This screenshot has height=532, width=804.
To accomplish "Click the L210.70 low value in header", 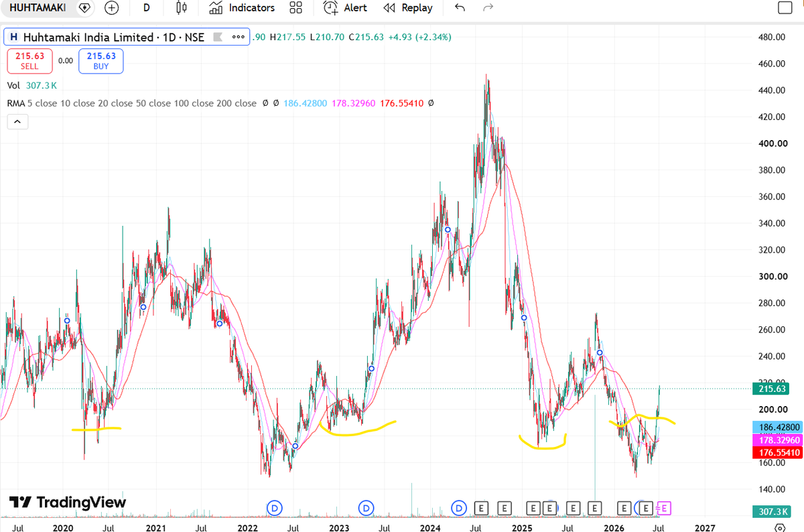I will [x=327, y=38].
